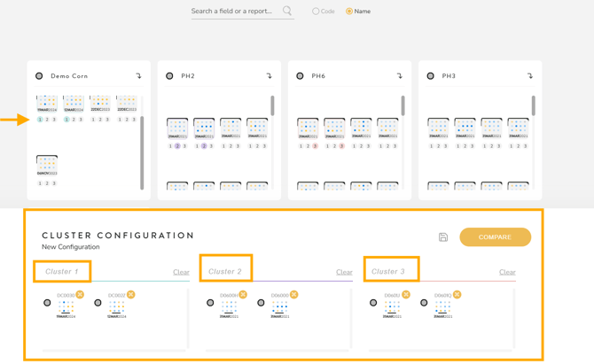Remove DC0032 from Cluster 1
Viewport: 594px width, 364px height.
point(131,295)
